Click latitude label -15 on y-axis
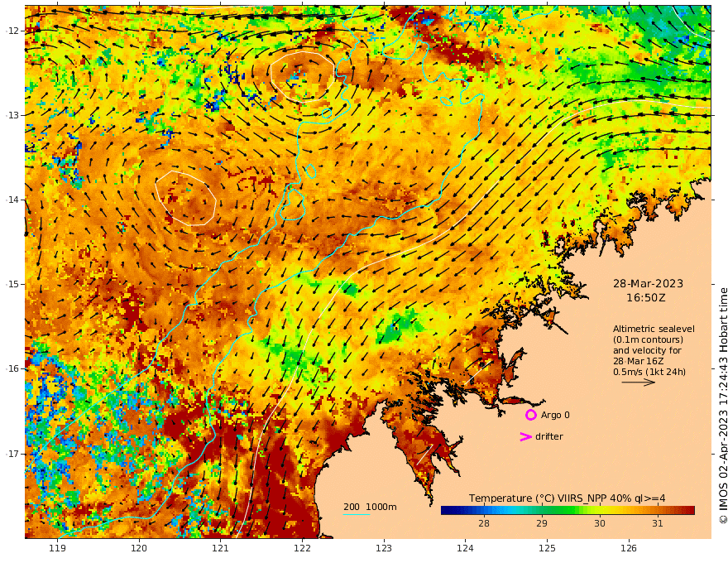The image size is (728, 563). point(12,284)
